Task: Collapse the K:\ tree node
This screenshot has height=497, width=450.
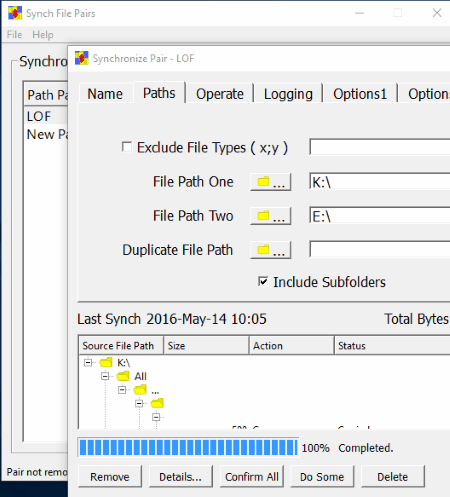Action: pos(88,362)
